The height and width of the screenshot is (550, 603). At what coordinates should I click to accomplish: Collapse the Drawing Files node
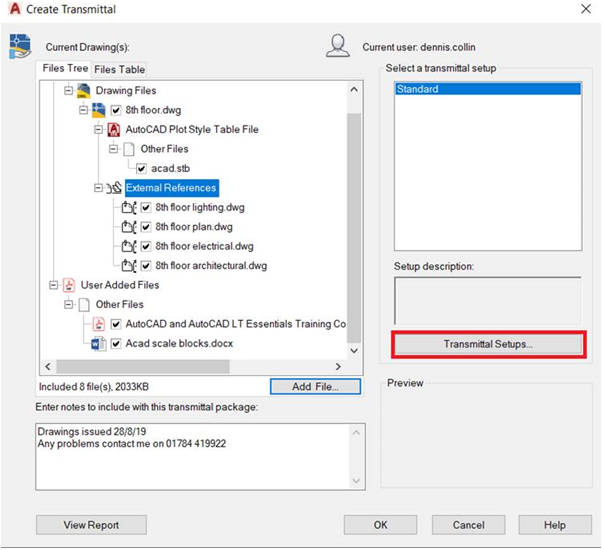coord(68,91)
